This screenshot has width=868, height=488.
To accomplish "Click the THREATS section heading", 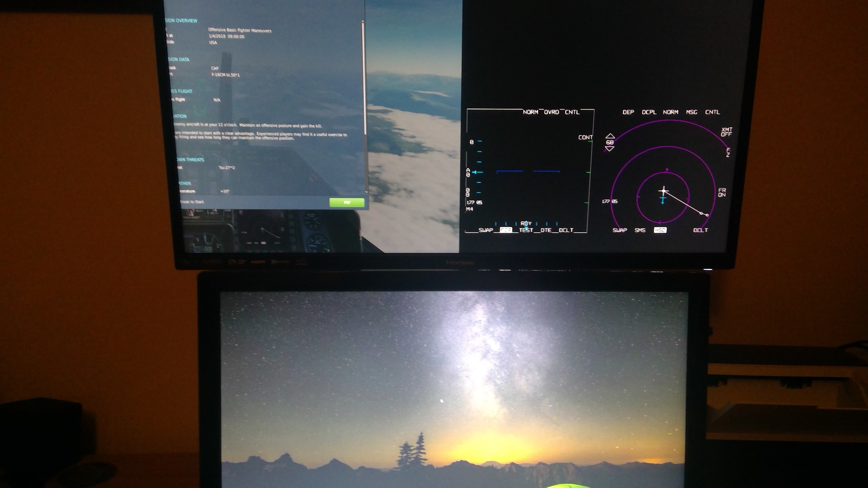I will 190,160.
